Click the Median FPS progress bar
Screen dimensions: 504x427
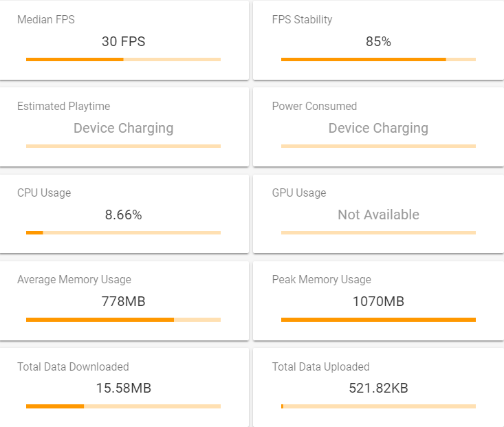pyautogui.click(x=124, y=60)
